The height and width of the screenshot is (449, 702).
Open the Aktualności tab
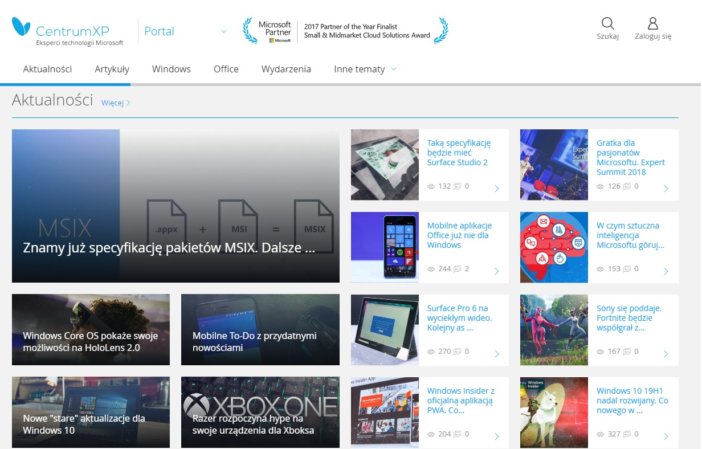pos(47,69)
